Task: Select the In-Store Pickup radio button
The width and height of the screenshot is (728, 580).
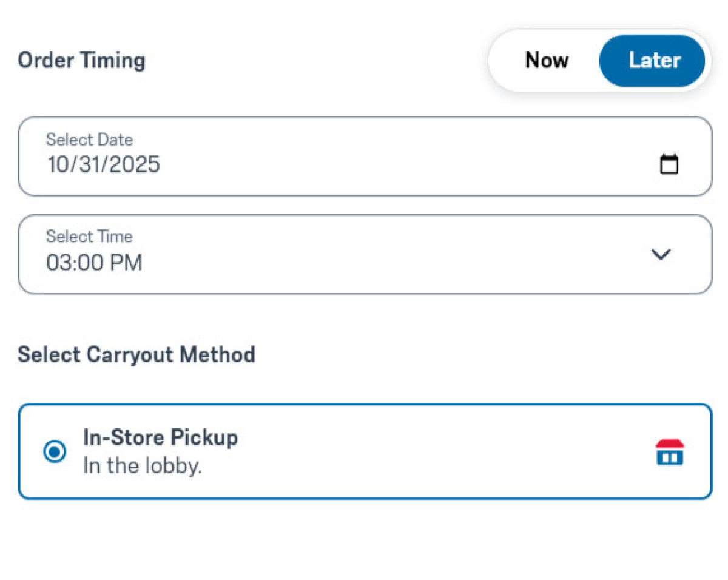Action: pyautogui.click(x=55, y=452)
